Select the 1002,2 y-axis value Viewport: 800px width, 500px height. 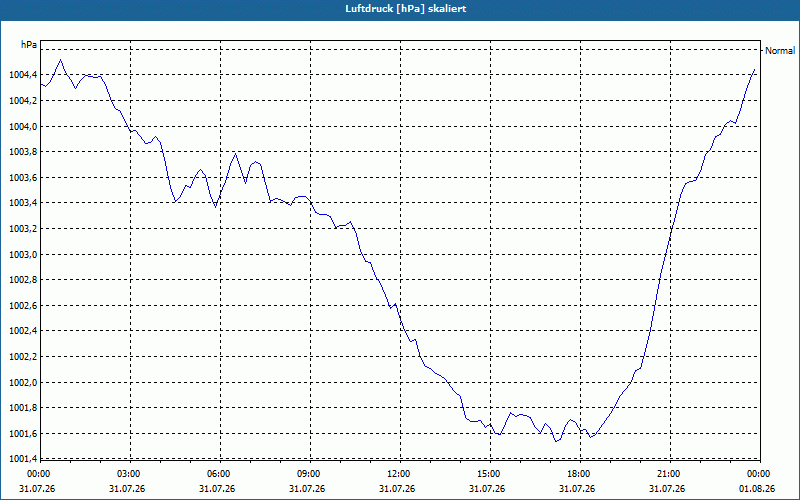pos(23,357)
